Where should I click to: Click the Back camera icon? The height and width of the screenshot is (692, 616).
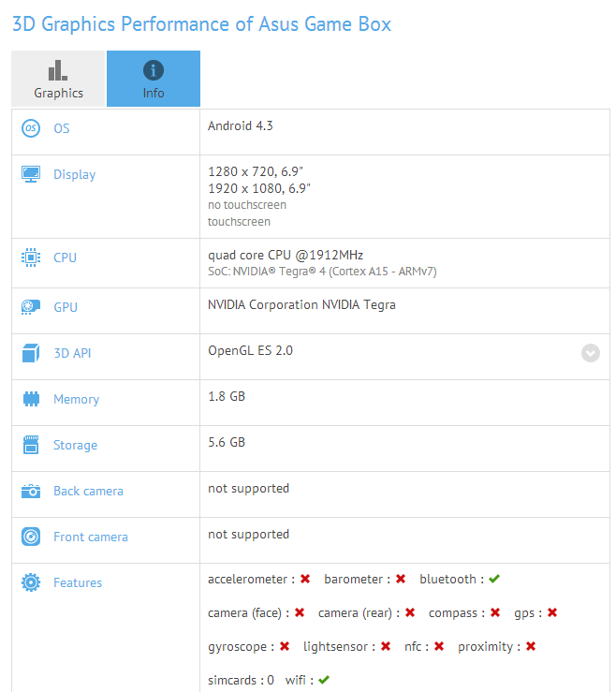31,491
